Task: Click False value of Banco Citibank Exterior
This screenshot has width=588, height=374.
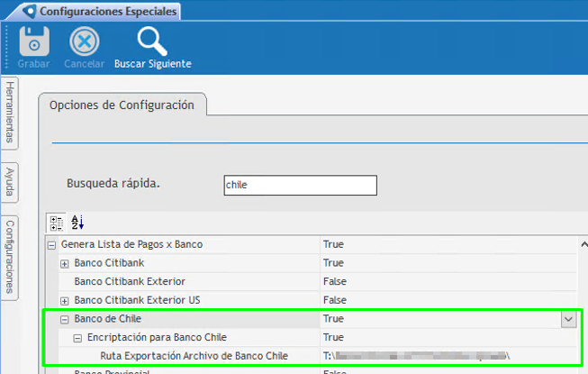Action: click(335, 281)
